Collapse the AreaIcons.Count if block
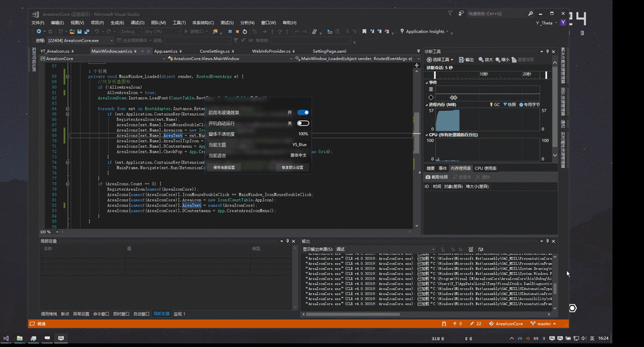 coord(67,184)
